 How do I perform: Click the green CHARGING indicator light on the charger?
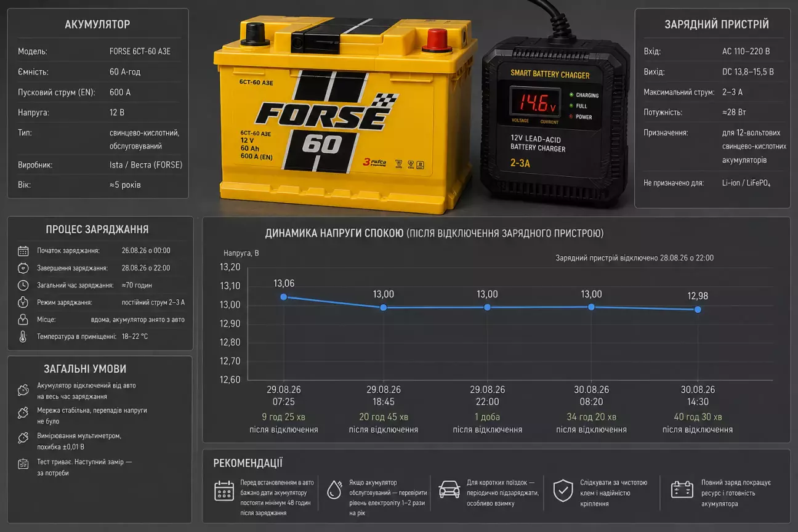click(572, 95)
